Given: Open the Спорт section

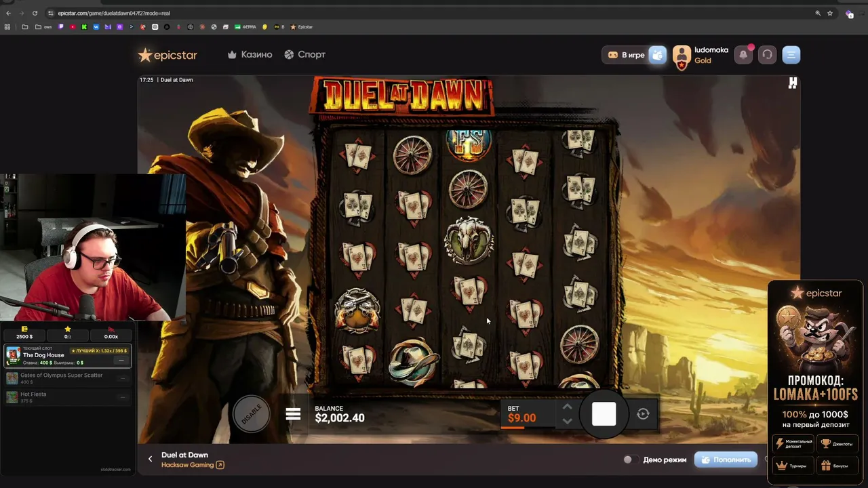Looking at the screenshot, I should pyautogui.click(x=304, y=54).
